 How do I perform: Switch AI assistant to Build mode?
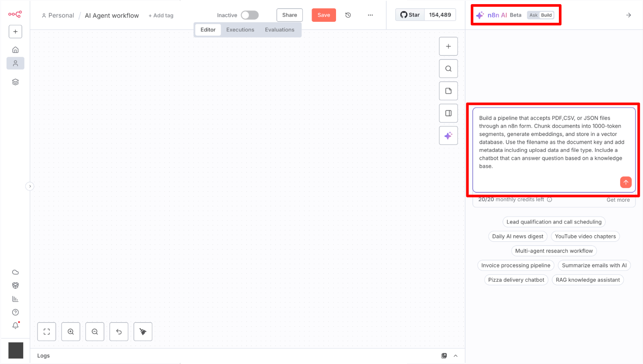tap(546, 15)
